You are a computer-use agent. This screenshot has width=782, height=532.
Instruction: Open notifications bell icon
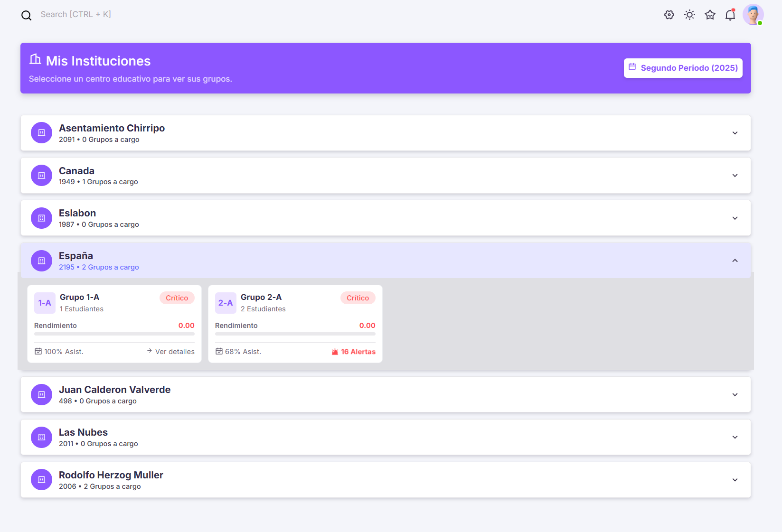730,15
